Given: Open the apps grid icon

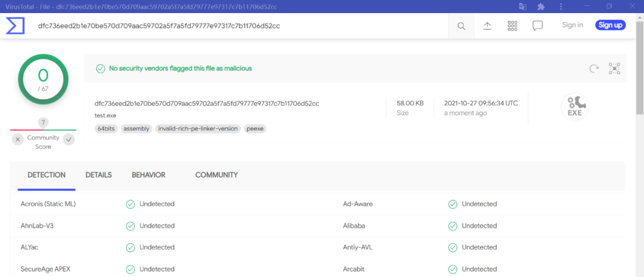Looking at the screenshot, I should pos(512,26).
